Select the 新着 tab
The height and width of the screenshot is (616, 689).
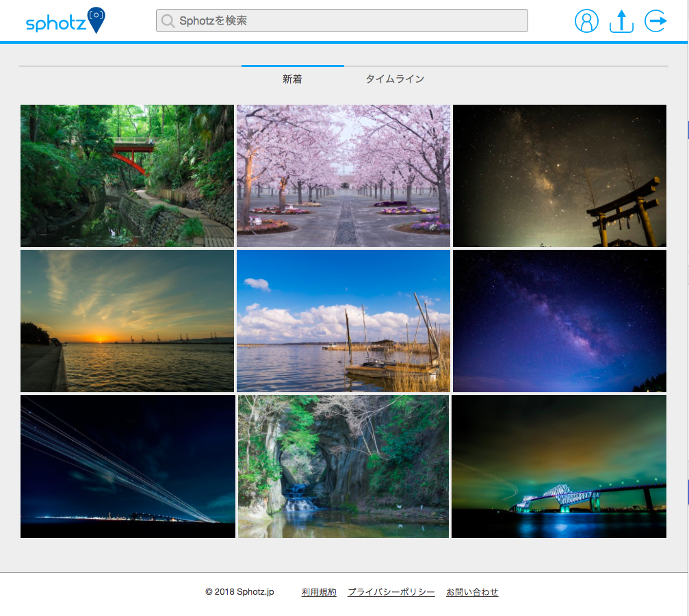click(x=292, y=79)
